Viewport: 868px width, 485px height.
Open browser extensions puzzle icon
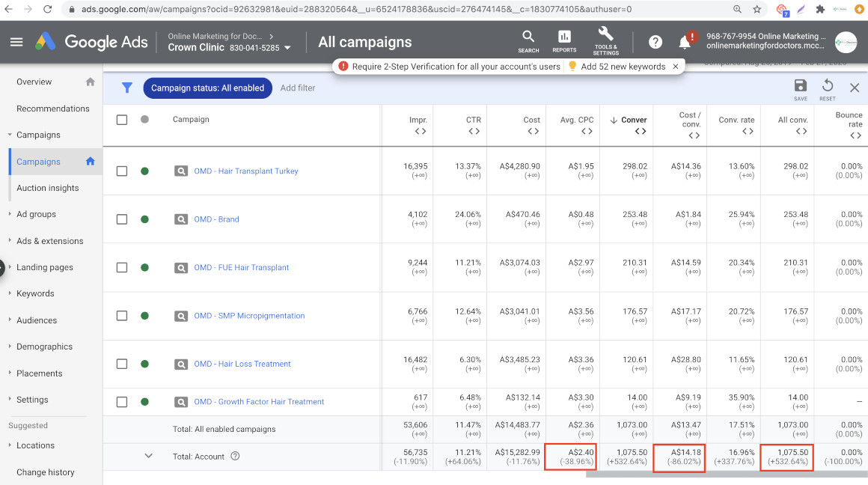click(820, 10)
